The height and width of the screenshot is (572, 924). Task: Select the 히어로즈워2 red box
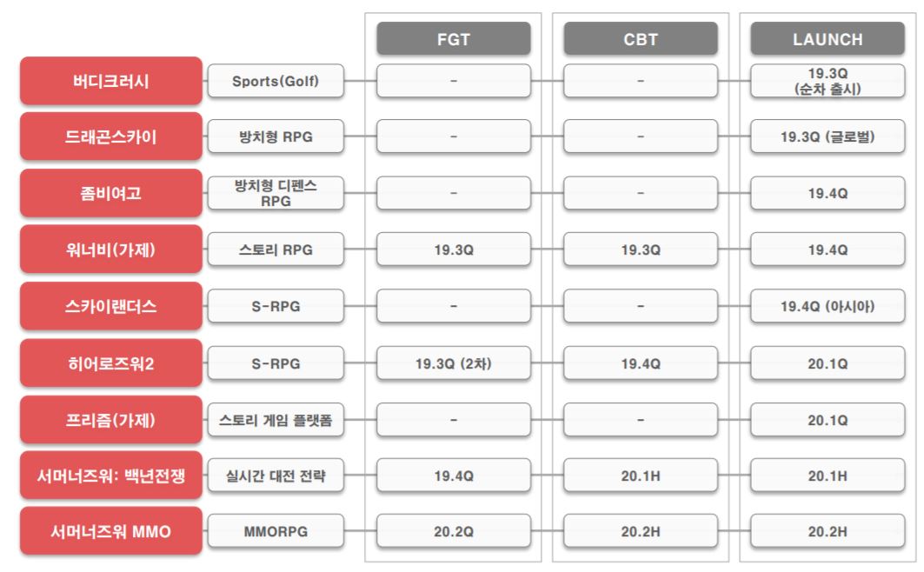pos(111,362)
